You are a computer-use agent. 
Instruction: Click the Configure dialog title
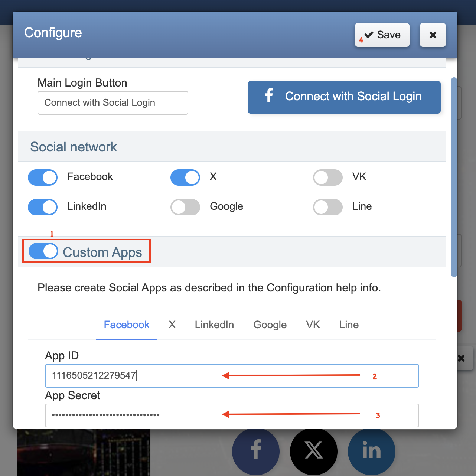coord(53,33)
